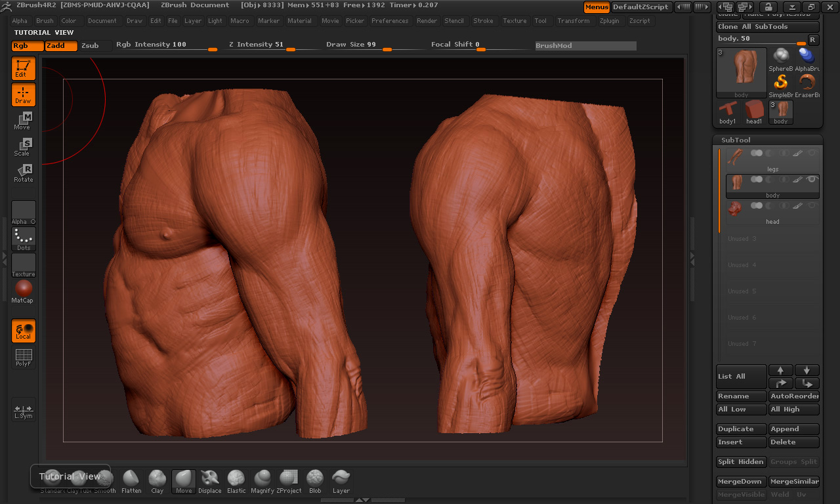Select the Move transform tool

point(23,121)
